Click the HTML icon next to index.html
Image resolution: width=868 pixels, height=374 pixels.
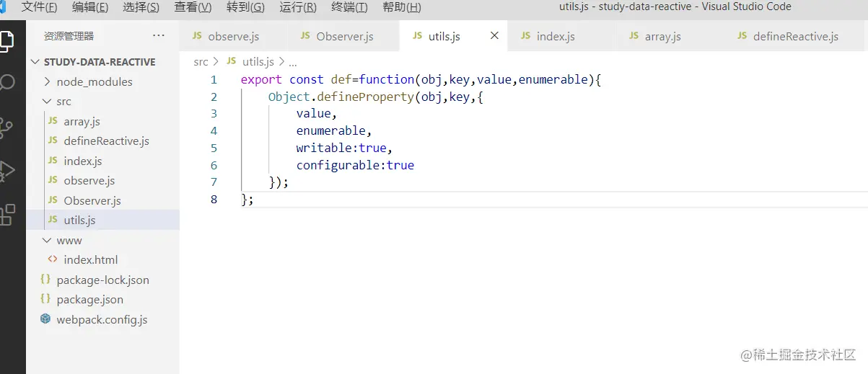click(53, 259)
